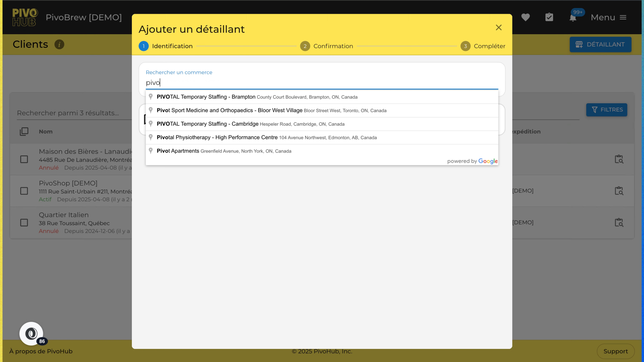Open the tasks clipboard icon
This screenshot has height=362, width=644.
[x=549, y=17]
